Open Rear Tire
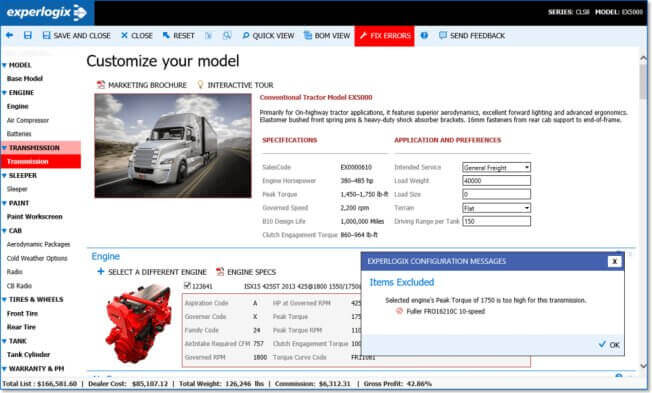Screen dimensions: 652x393 [21, 327]
